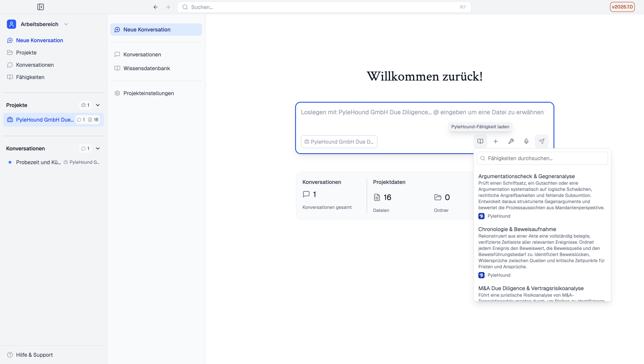This screenshot has width=644, height=364.
Task: Open Konversationen in the project panel
Action: (x=156, y=55)
